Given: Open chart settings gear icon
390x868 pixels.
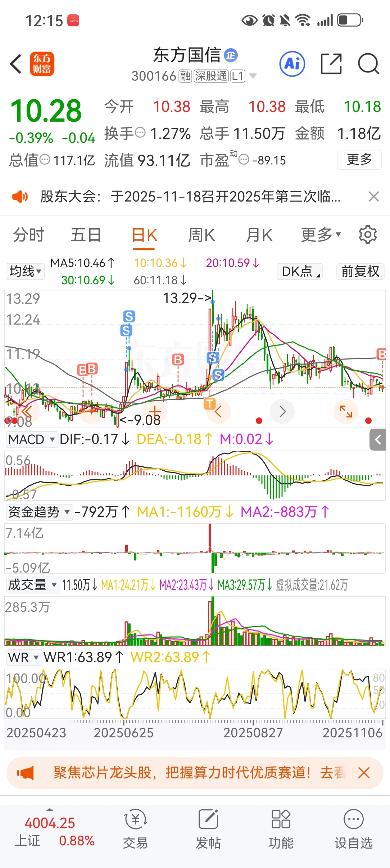Looking at the screenshot, I should [x=368, y=235].
